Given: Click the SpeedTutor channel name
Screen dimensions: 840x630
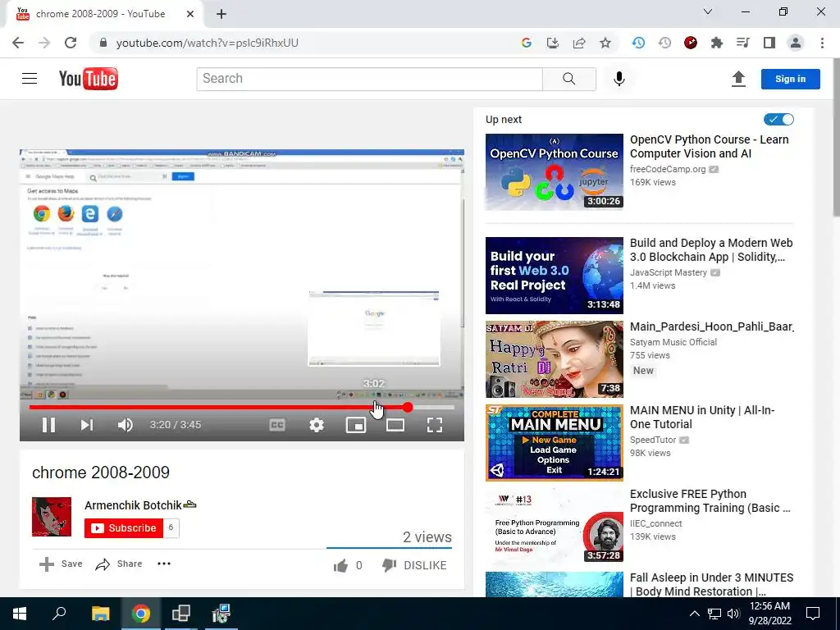Looking at the screenshot, I should click(652, 440).
